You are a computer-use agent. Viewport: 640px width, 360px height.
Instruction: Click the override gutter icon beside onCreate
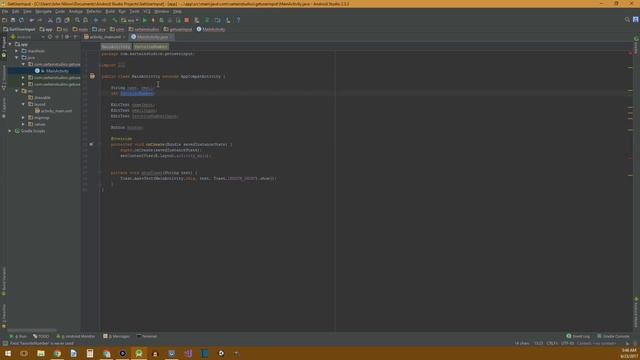[91, 144]
